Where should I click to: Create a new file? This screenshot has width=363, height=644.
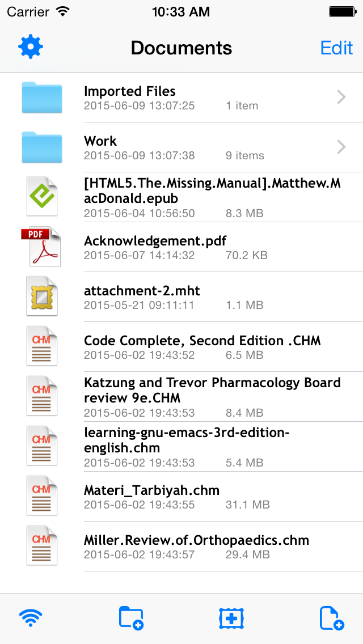coord(331,618)
